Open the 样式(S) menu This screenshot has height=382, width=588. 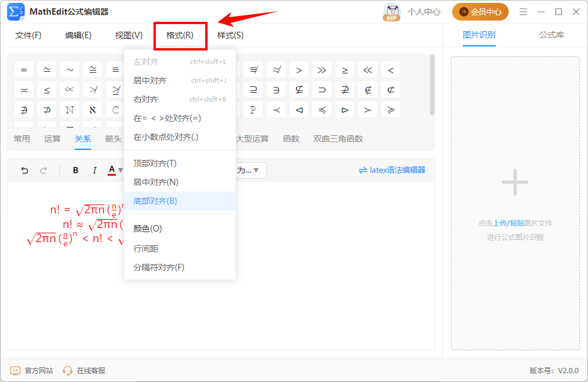point(230,35)
